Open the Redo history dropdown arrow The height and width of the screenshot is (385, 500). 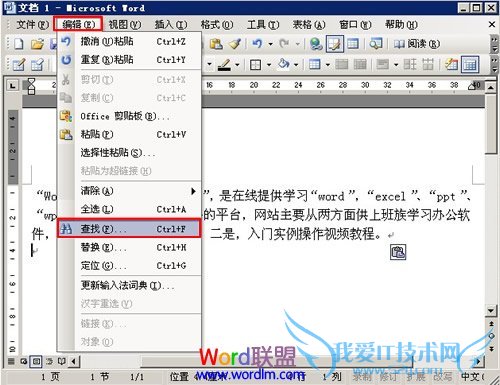pos(297,44)
